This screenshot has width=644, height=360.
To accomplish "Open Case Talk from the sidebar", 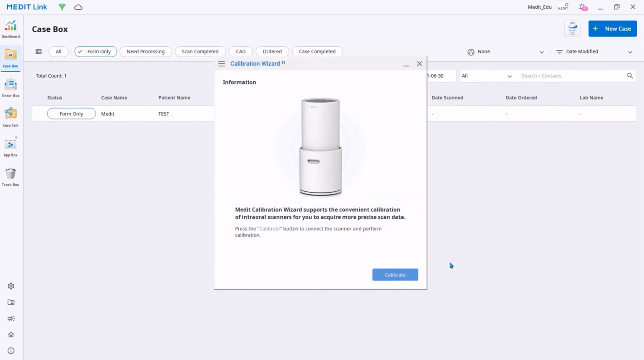I will tap(10, 117).
